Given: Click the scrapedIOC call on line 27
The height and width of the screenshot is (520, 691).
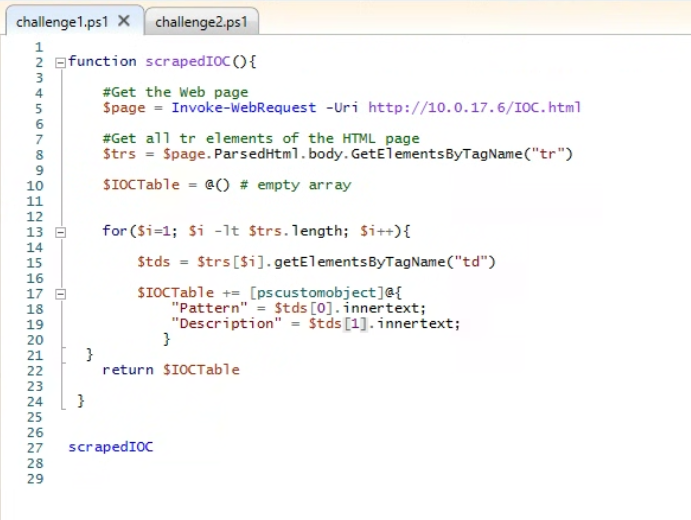Looking at the screenshot, I should (110, 447).
